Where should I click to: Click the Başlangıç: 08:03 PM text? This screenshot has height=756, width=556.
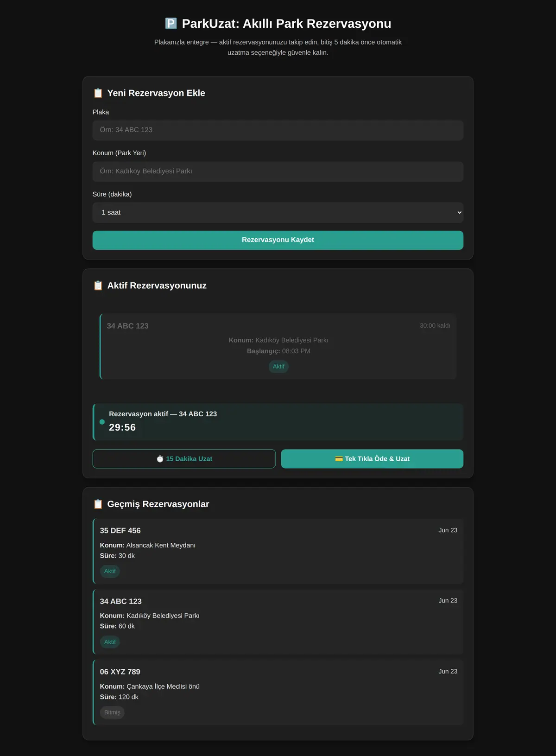278,351
